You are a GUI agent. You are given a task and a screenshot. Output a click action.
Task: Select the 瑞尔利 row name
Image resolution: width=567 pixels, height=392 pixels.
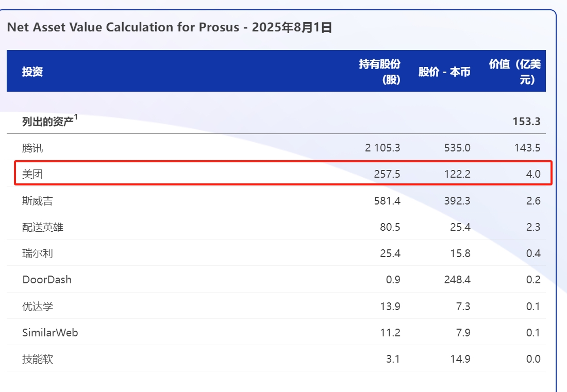coord(38,253)
